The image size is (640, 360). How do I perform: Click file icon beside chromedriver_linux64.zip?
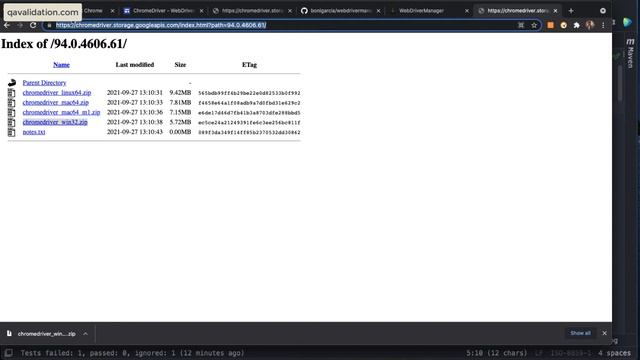11,93
